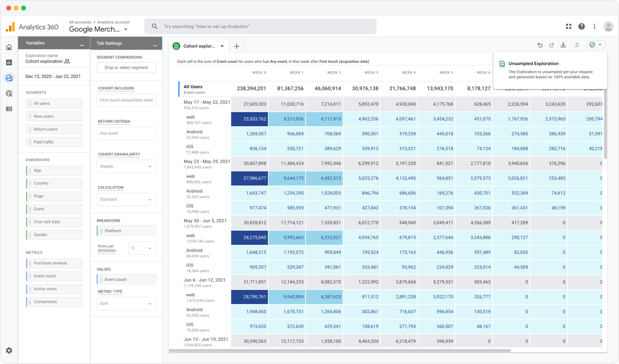Click the Redo arrow icon
This screenshot has width=619, height=364.
(x=552, y=45)
